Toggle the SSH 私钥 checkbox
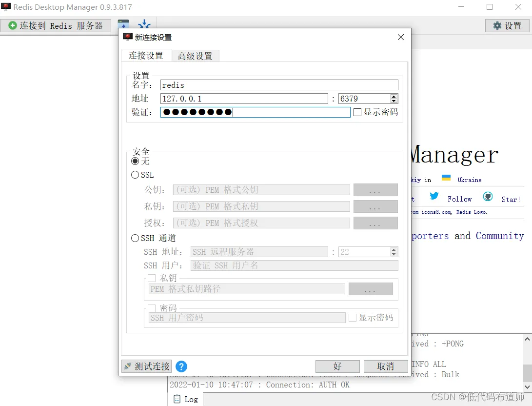532x406 pixels. (x=152, y=278)
